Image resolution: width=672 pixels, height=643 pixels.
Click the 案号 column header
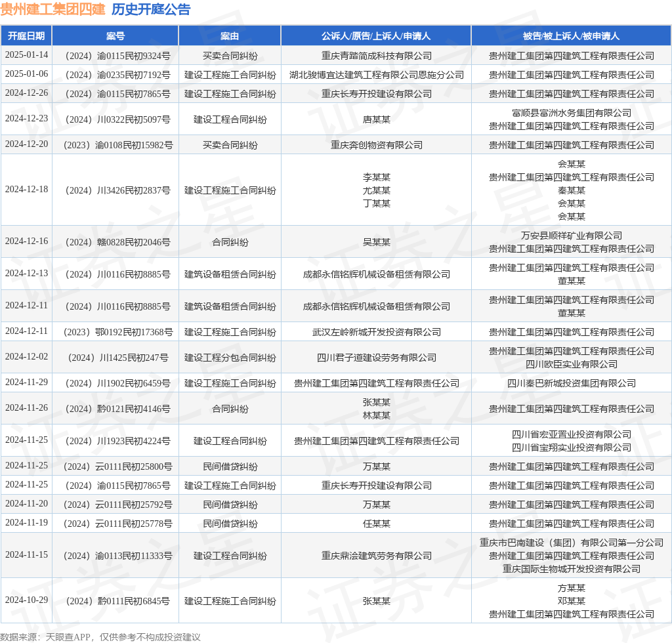click(115, 36)
